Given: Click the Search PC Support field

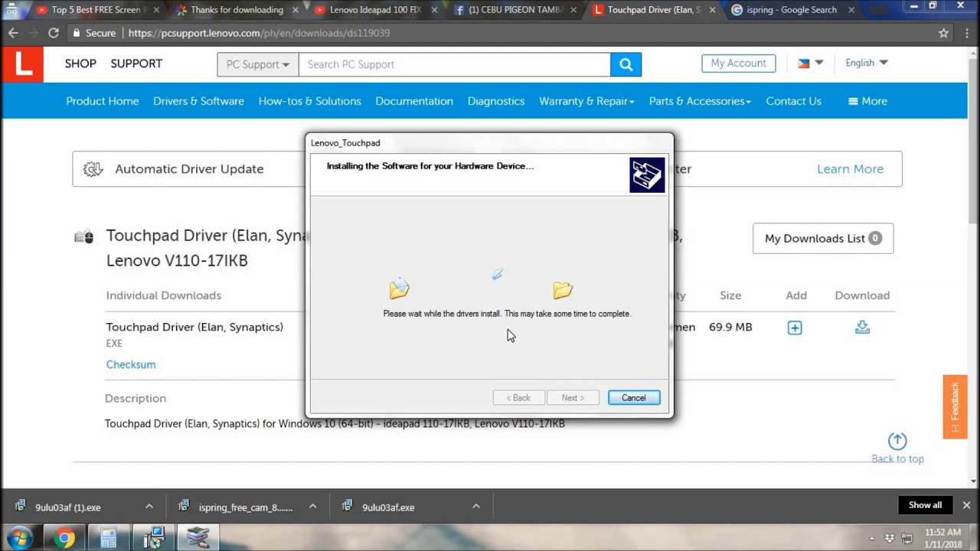Looking at the screenshot, I should pyautogui.click(x=455, y=64).
